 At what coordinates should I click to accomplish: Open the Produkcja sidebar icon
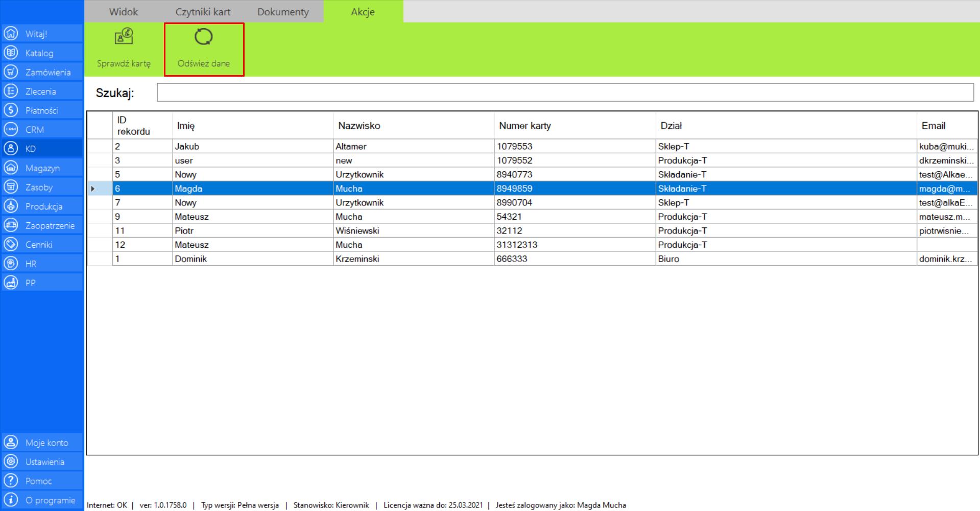point(11,206)
